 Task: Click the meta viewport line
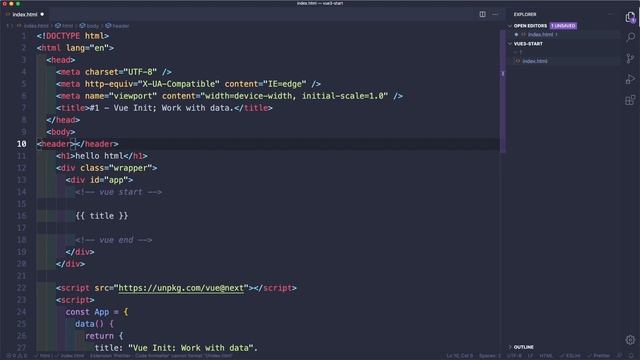tap(229, 96)
